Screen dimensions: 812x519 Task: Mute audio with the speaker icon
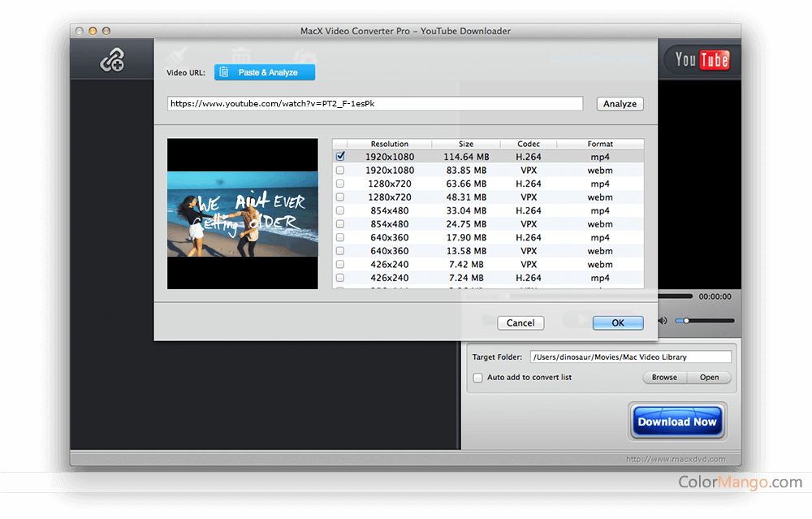(x=663, y=321)
